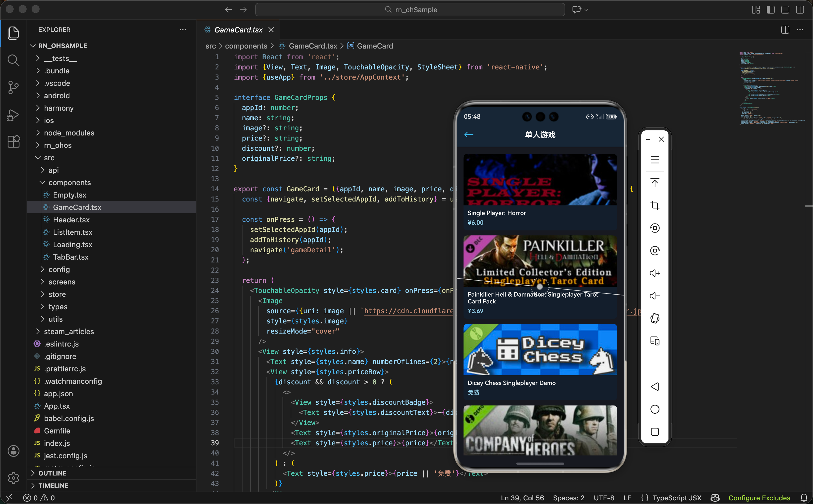The width and height of the screenshot is (813, 504).
Task: Click TypeScript JSX language mode in status bar
Action: [x=677, y=498]
